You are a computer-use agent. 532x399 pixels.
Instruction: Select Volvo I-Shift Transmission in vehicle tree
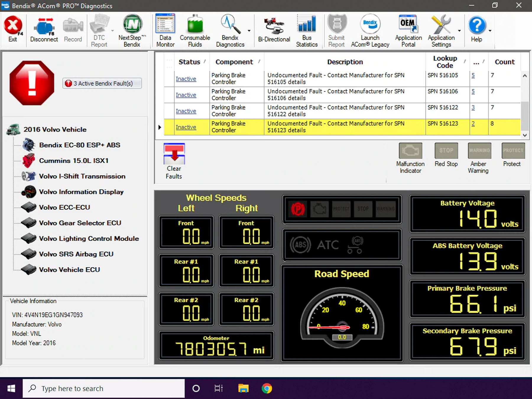pos(82,176)
